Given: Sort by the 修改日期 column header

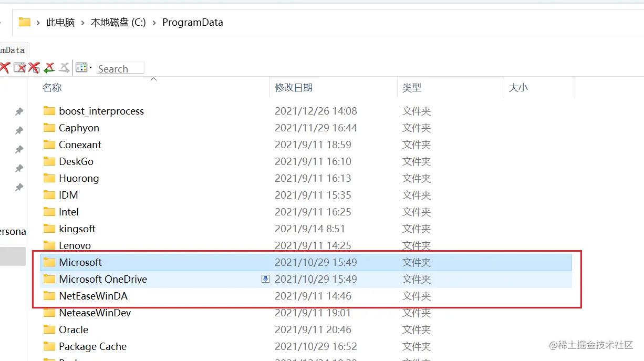Looking at the screenshot, I should coord(294,88).
